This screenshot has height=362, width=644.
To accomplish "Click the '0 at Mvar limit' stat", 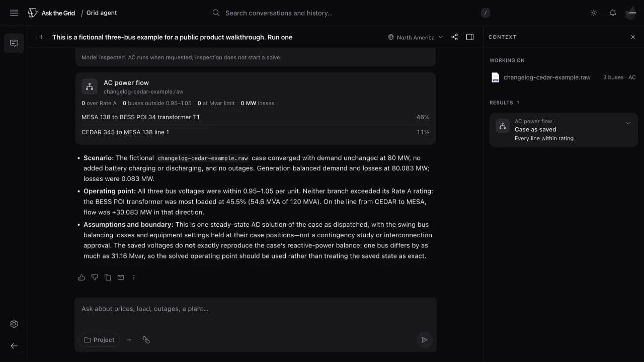I will [x=216, y=103].
